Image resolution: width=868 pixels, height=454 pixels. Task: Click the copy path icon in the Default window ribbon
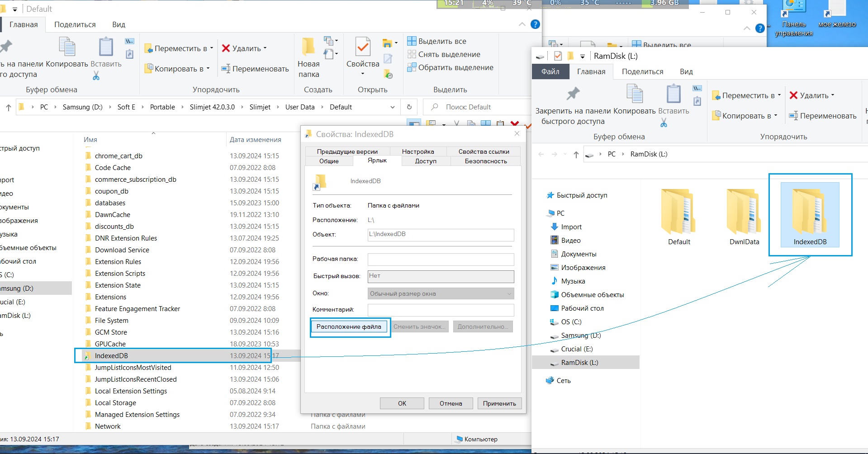130,41
